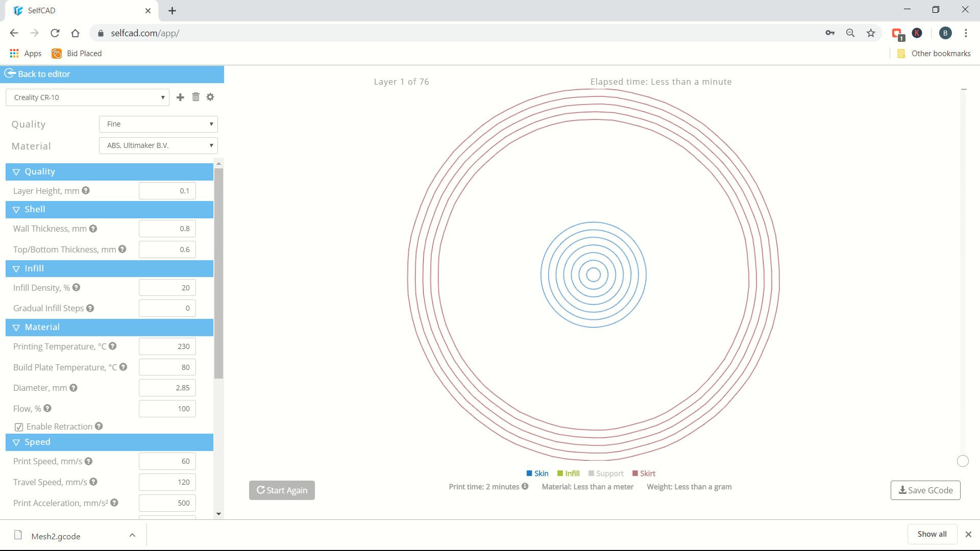Collapse the Shell settings section
Screen dimensions: 980x551
coord(16,209)
